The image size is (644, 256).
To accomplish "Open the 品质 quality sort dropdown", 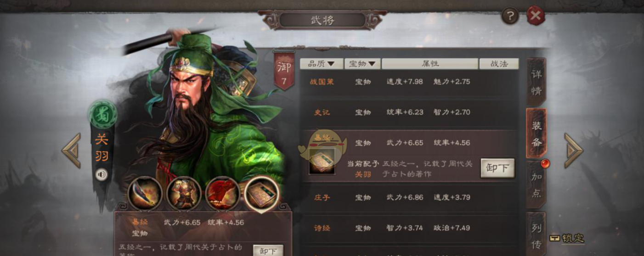I will [322, 64].
